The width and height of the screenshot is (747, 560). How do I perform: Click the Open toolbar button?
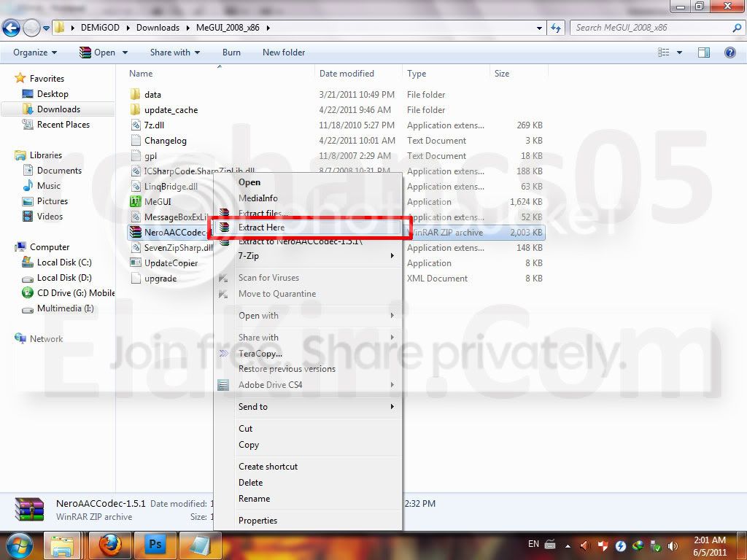pyautogui.click(x=98, y=52)
